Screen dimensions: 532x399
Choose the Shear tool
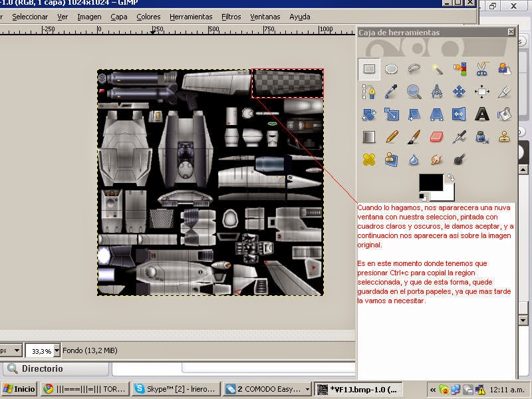[414, 114]
